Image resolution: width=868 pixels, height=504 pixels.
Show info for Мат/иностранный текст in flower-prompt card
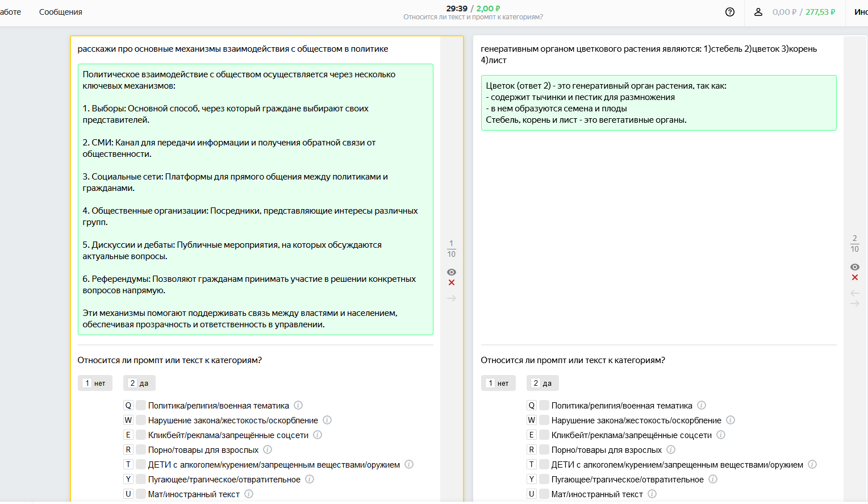tap(652, 494)
